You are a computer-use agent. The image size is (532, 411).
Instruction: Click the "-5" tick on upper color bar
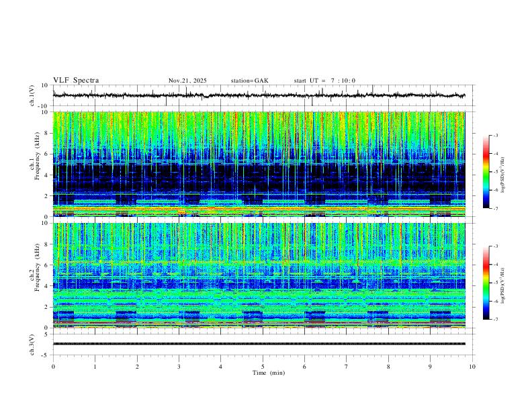[x=495, y=172]
